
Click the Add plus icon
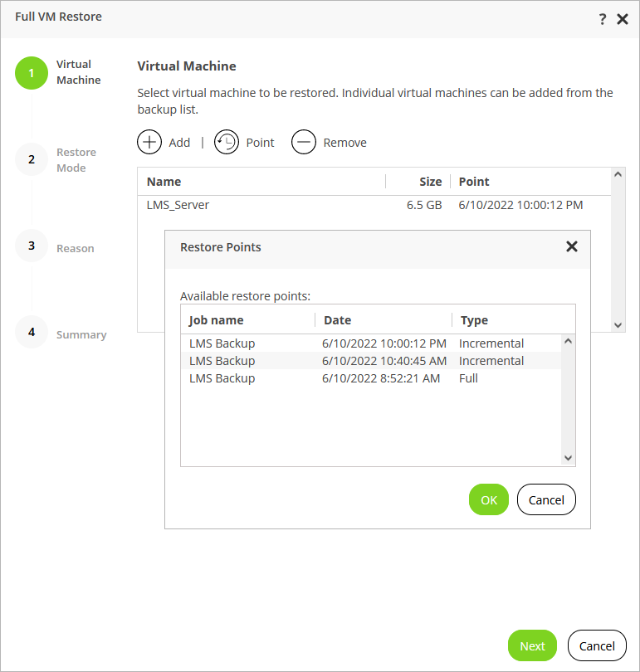[149, 143]
